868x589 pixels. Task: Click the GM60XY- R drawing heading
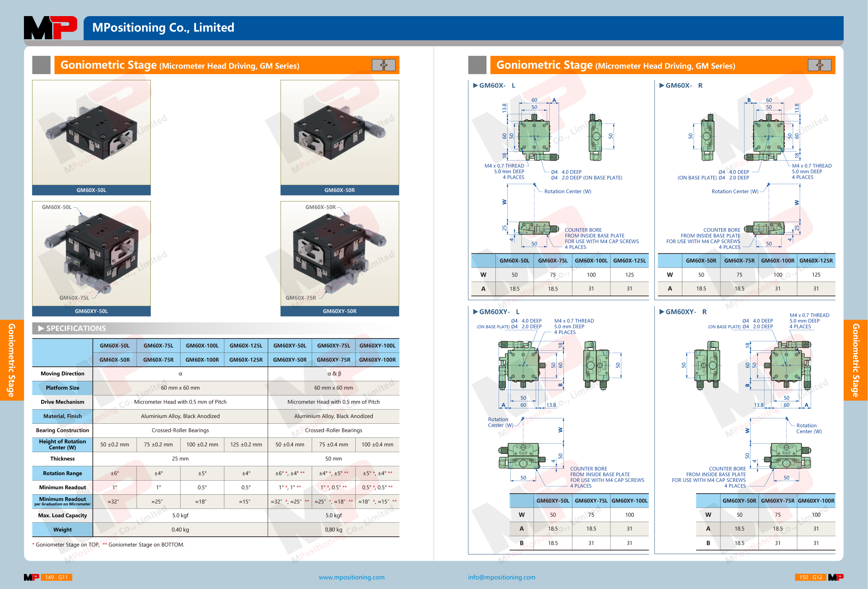coord(683,312)
